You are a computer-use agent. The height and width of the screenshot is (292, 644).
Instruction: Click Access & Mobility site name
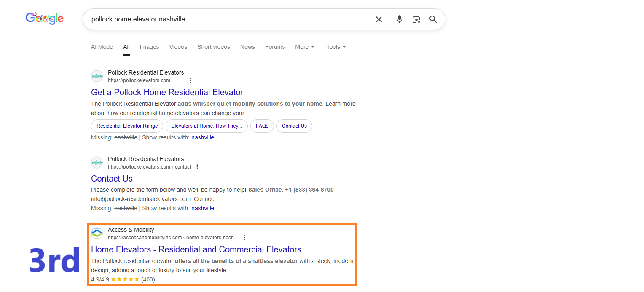131,230
